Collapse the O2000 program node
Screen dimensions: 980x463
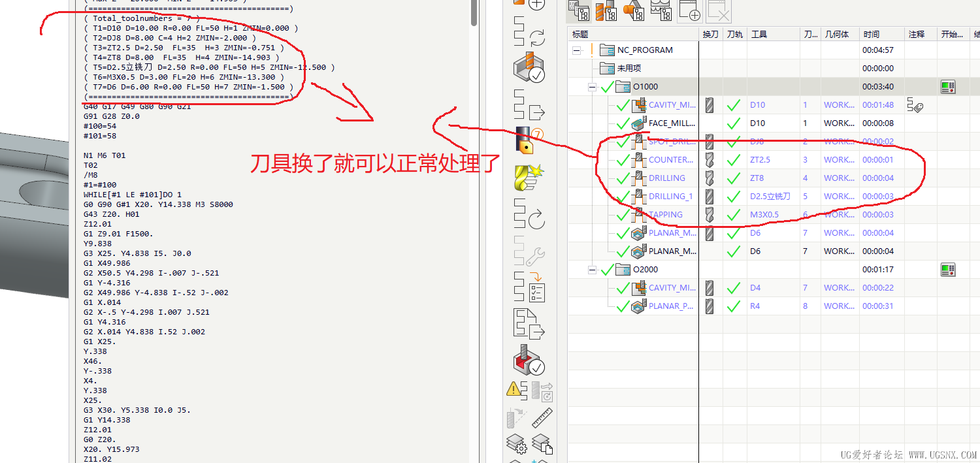(x=592, y=269)
